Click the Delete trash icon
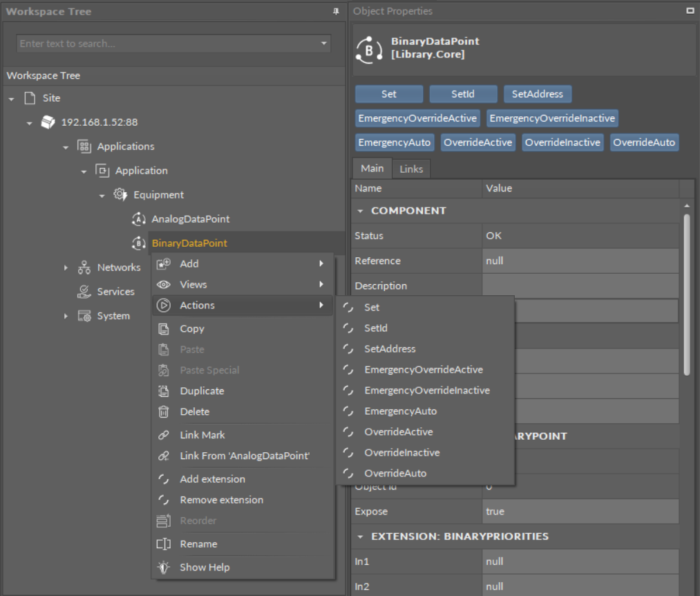Viewport: 700px width, 596px height. pyautogui.click(x=164, y=412)
